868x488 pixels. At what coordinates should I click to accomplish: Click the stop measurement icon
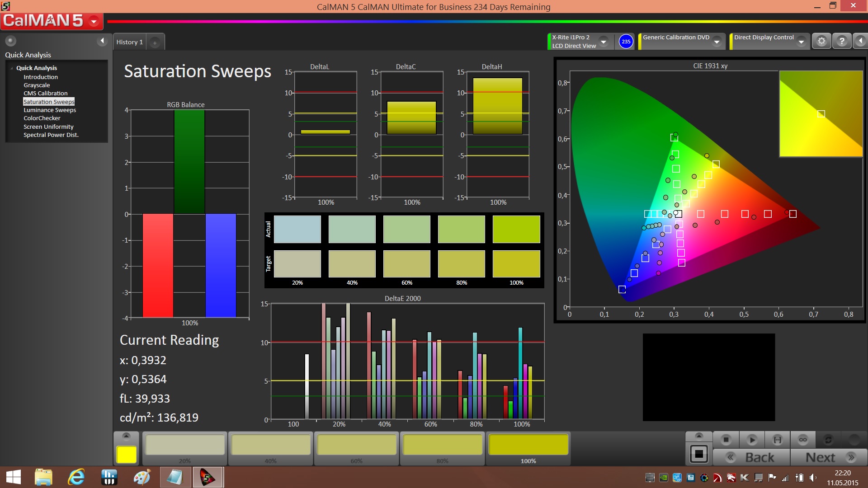point(726,439)
